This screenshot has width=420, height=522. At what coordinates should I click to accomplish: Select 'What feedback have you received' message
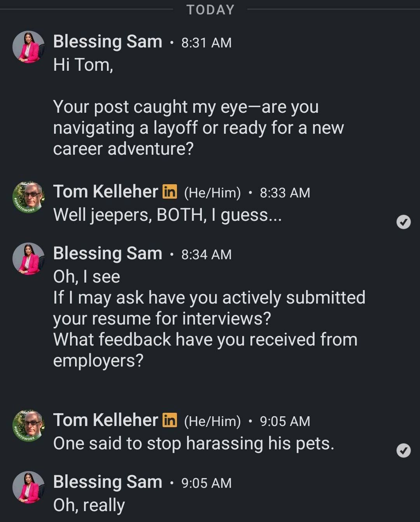(x=205, y=350)
